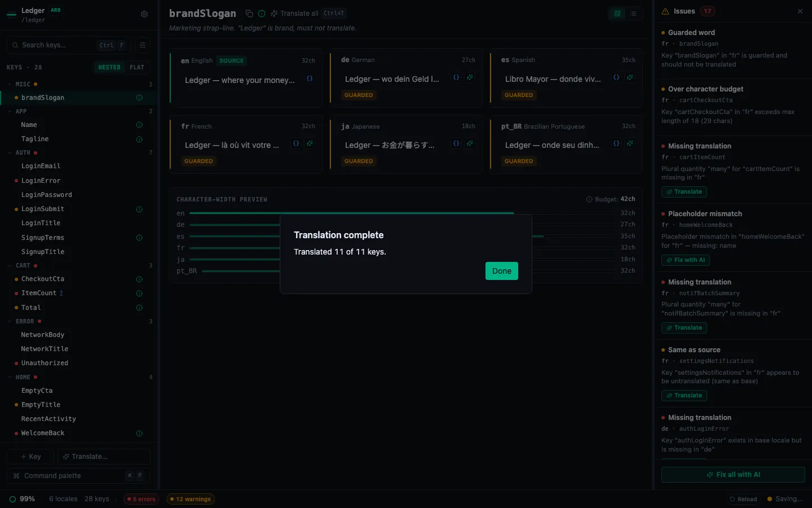Fix homeWelcomeBack placeholder mismatch with AI
812x508 pixels.
click(x=686, y=260)
